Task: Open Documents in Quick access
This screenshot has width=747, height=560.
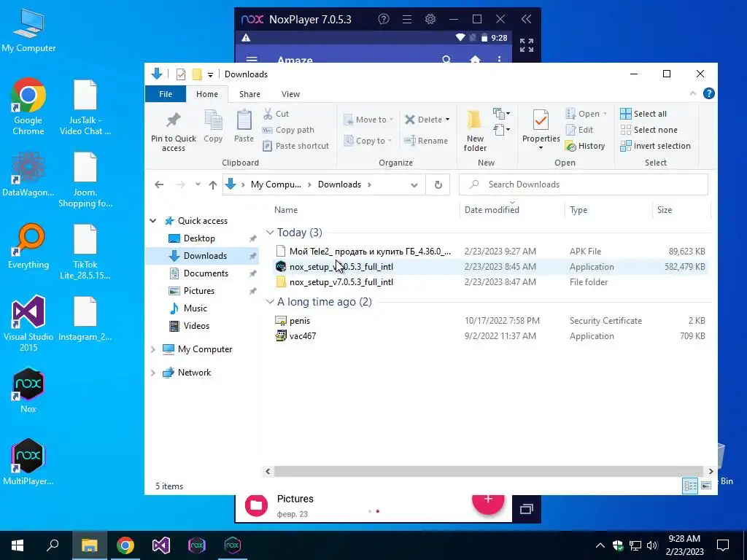Action: point(206,273)
